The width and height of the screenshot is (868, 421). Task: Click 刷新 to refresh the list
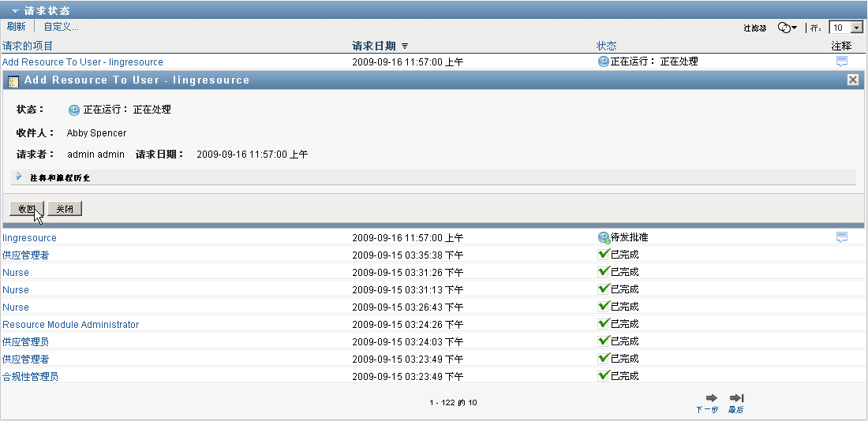[x=16, y=27]
